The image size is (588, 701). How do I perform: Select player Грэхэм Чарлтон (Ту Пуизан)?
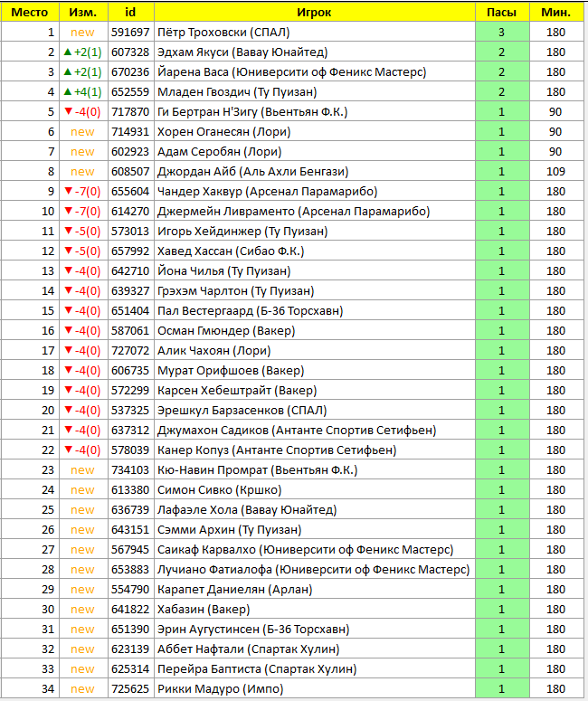click(235, 291)
